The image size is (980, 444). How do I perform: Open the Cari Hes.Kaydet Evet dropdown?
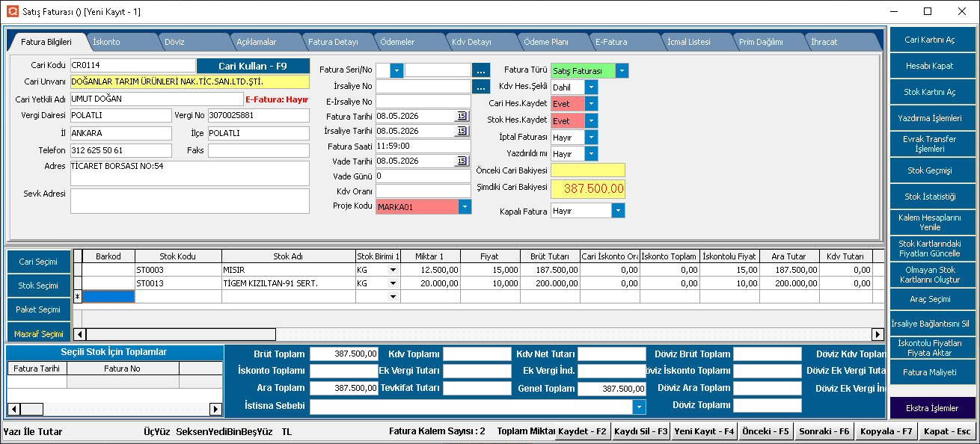pos(591,103)
